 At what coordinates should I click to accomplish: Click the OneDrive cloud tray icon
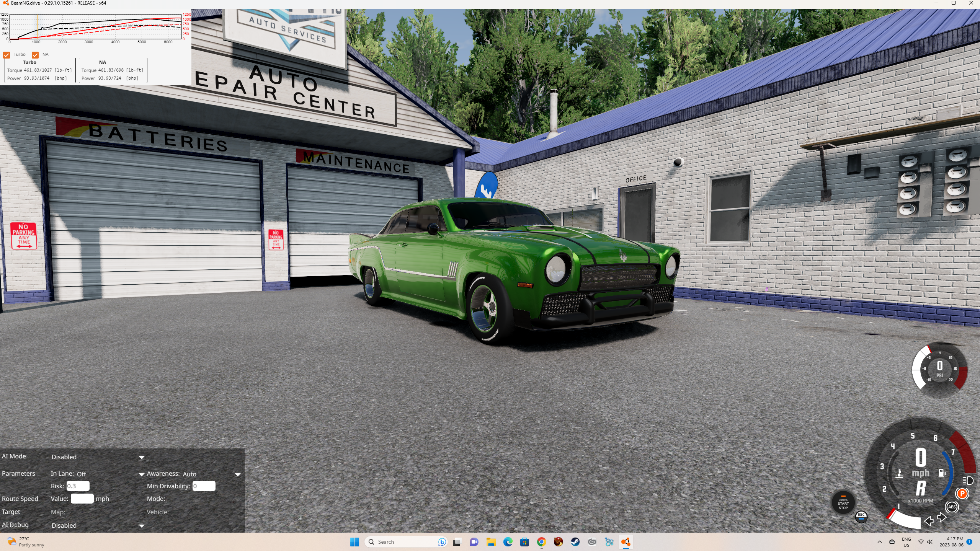coord(892,542)
